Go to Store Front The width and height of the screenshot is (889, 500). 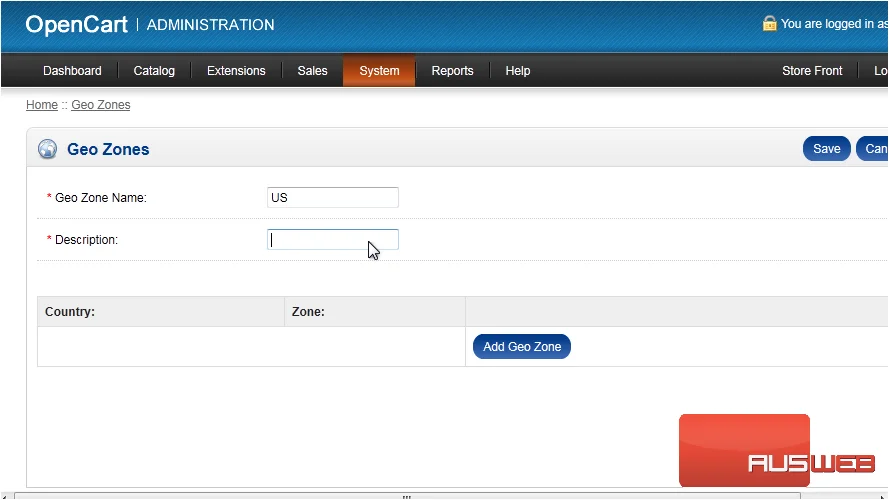[812, 71]
